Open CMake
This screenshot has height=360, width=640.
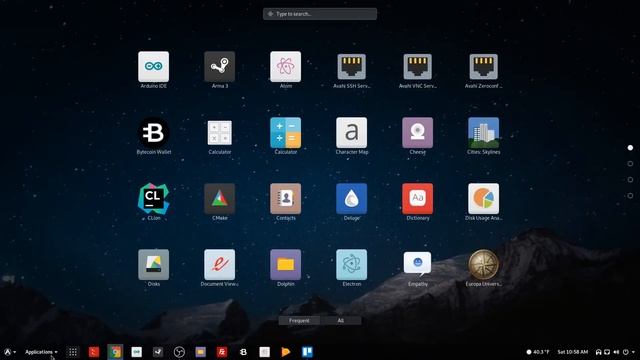[x=220, y=199]
